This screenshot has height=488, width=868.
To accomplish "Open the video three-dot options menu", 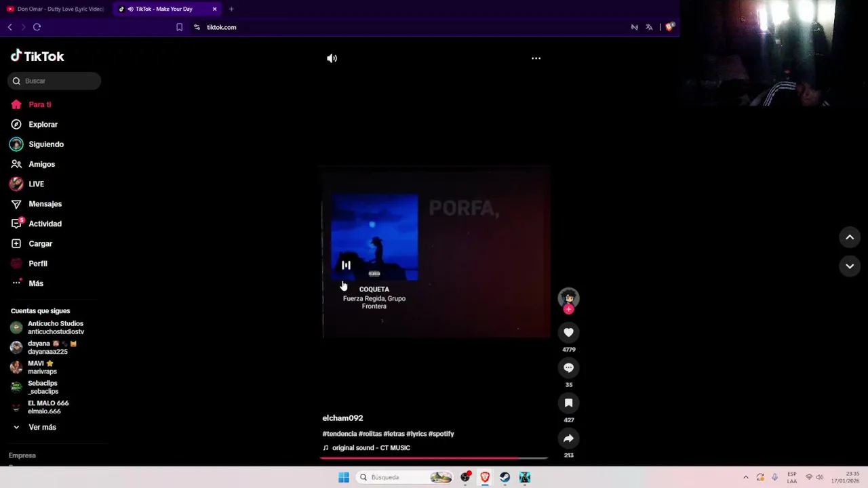I will point(536,58).
